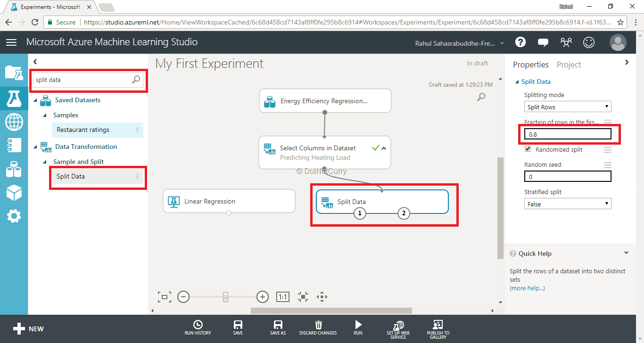This screenshot has width=644, height=343.
Task: Zoom in with the plus icon
Action: [x=263, y=297]
